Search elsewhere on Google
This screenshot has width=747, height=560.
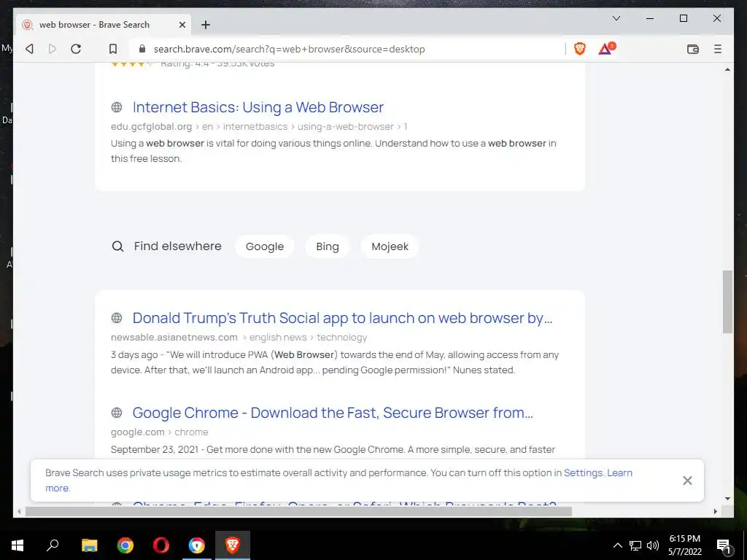(264, 246)
